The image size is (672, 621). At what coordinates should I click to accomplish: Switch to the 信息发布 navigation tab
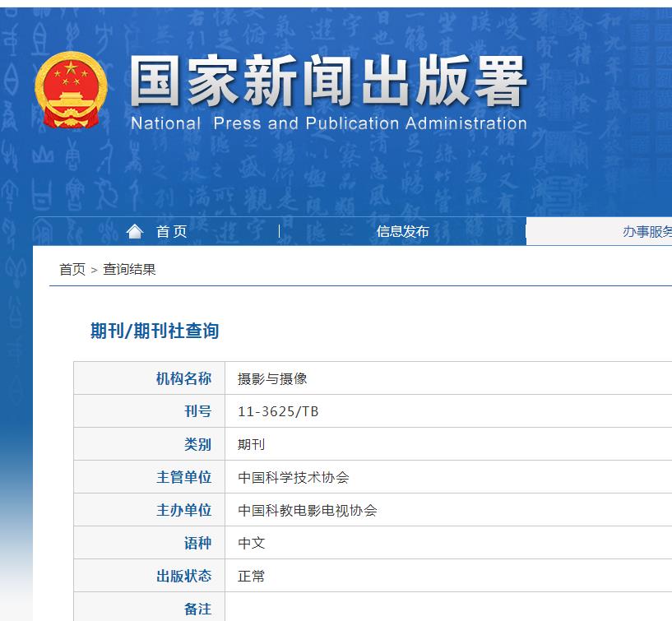pos(403,231)
